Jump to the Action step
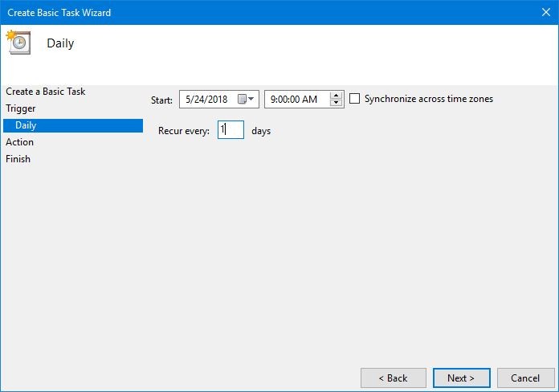This screenshot has width=559, height=392. (20, 142)
